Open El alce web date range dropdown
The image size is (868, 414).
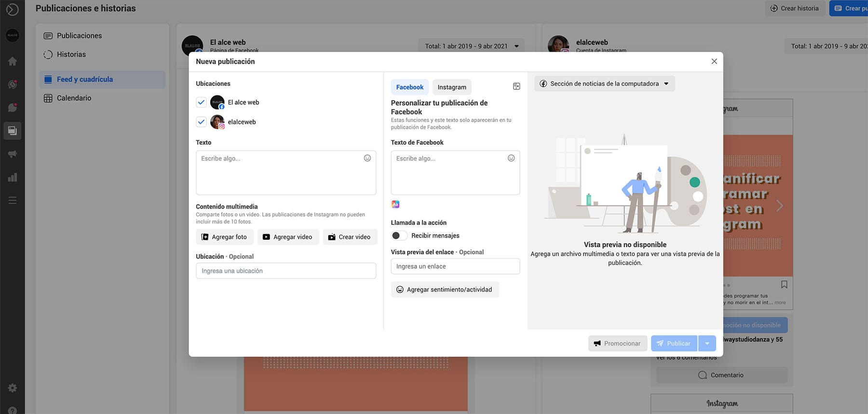point(471,46)
